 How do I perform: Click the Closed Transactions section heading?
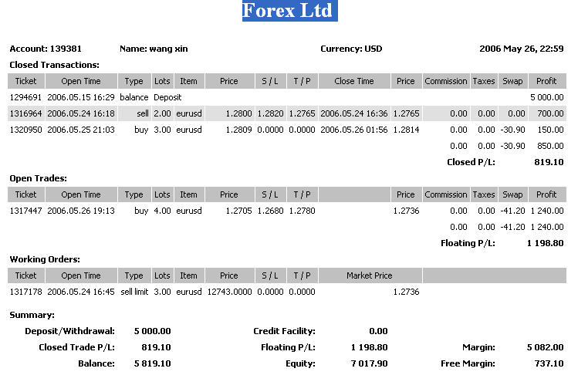[54, 65]
